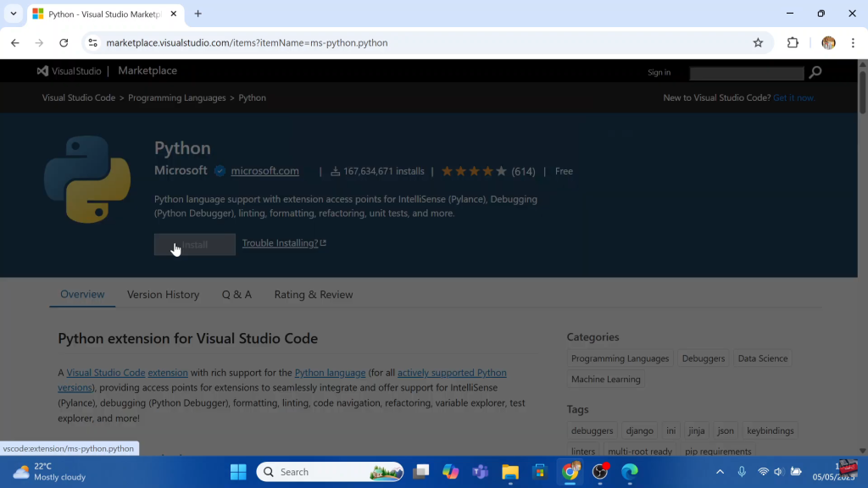The height and width of the screenshot is (488, 868).
Task: Click the Install button
Action: coord(194,245)
